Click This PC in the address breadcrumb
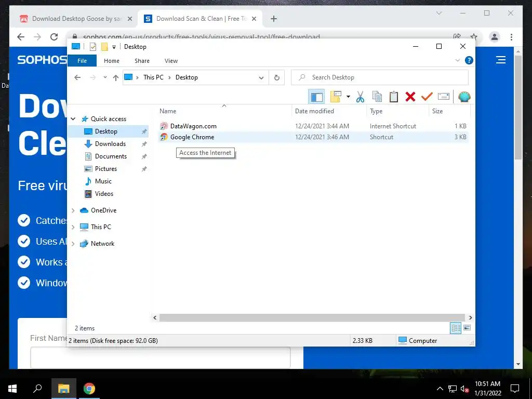Screen dimensions: 532x399 pyautogui.click(x=153, y=77)
